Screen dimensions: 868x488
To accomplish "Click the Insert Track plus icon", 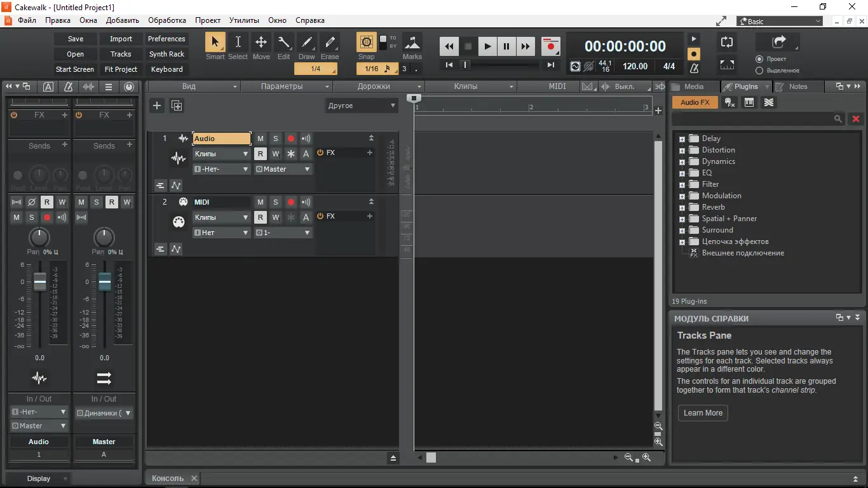I will coord(157,105).
